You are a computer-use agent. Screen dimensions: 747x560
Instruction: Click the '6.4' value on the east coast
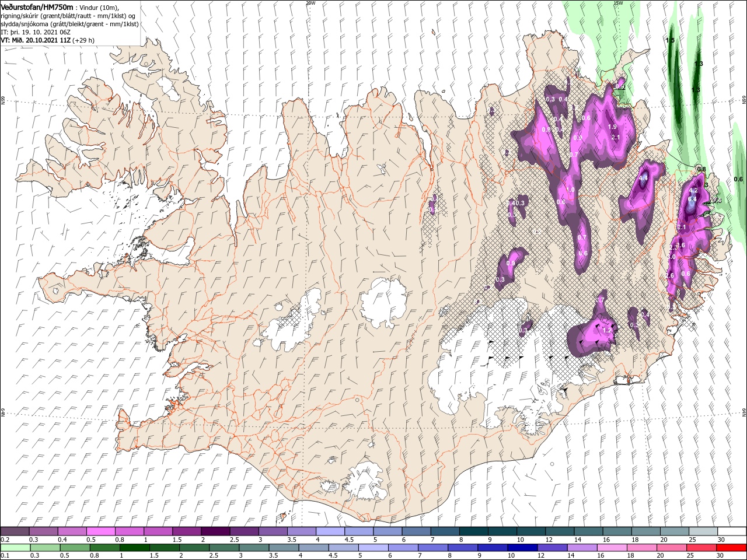(693, 199)
